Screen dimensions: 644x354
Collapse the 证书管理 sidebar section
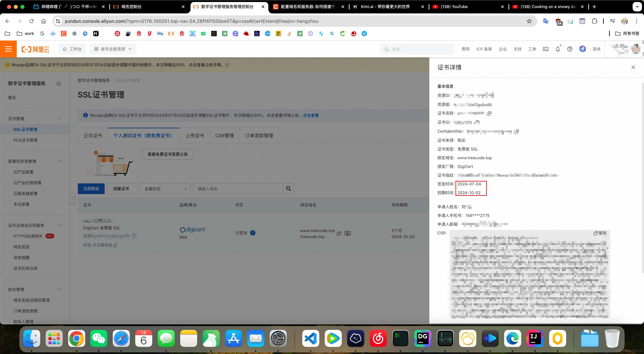point(59,119)
